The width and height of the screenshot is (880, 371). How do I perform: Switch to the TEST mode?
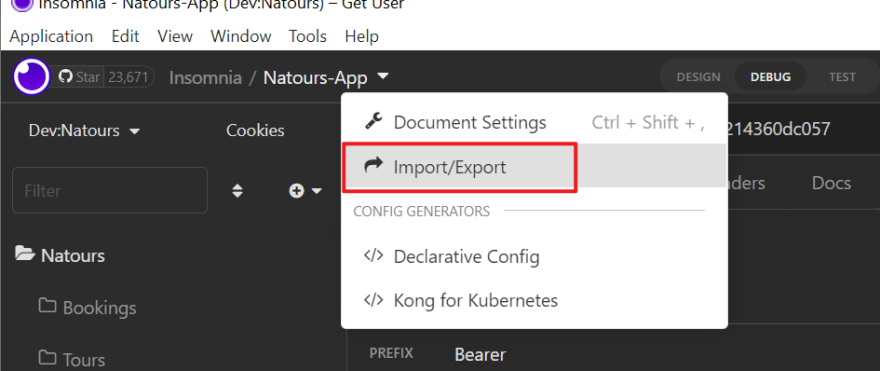(x=842, y=77)
